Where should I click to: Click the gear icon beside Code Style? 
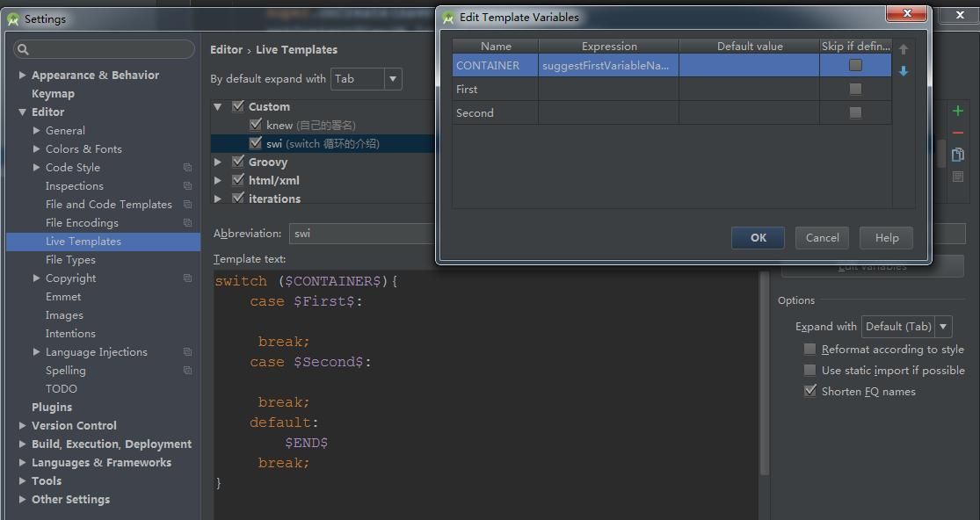coord(187,167)
